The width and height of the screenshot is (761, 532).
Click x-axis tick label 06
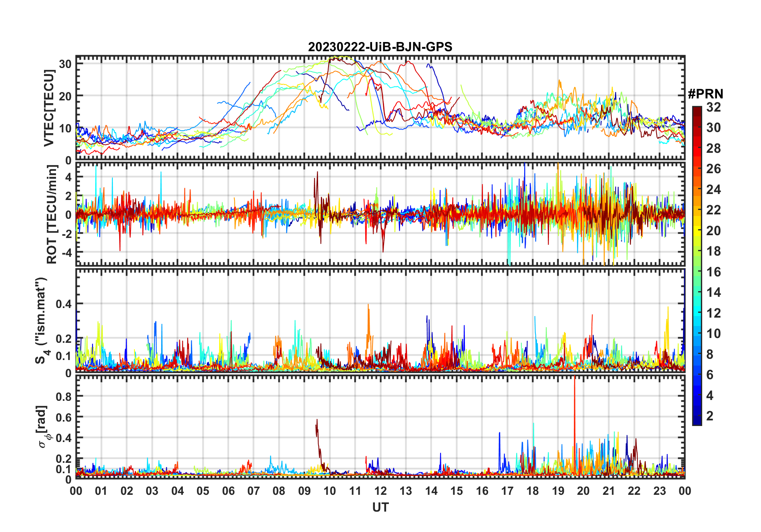pyautogui.click(x=228, y=491)
